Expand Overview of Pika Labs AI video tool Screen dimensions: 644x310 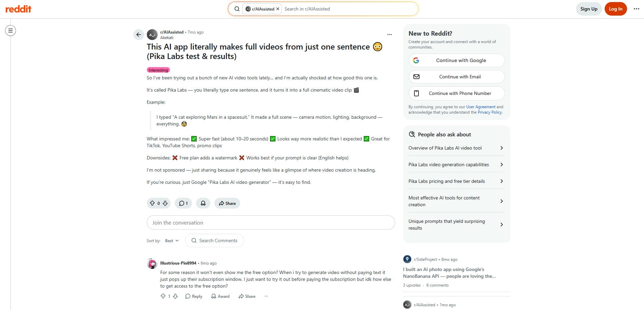(456, 148)
